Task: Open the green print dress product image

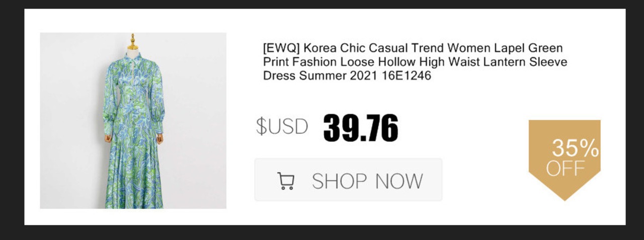Action: tap(133, 121)
